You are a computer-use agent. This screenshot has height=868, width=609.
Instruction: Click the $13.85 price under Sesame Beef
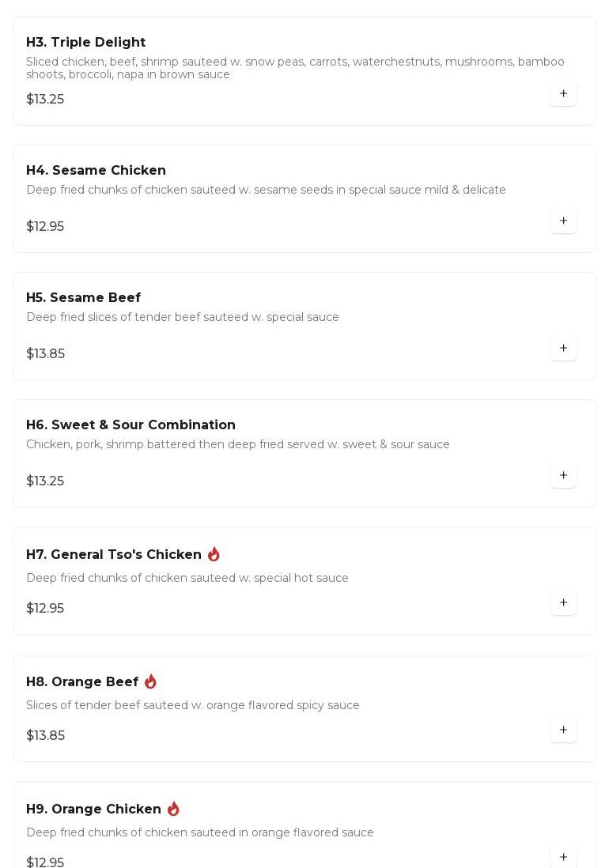pos(45,354)
